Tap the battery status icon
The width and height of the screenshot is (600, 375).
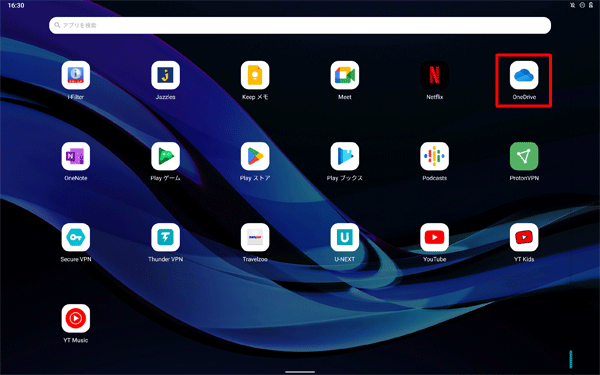[591, 5]
